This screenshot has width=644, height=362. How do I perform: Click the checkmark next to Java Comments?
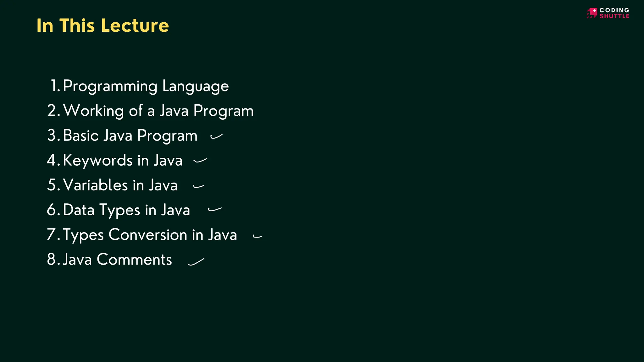196,262
